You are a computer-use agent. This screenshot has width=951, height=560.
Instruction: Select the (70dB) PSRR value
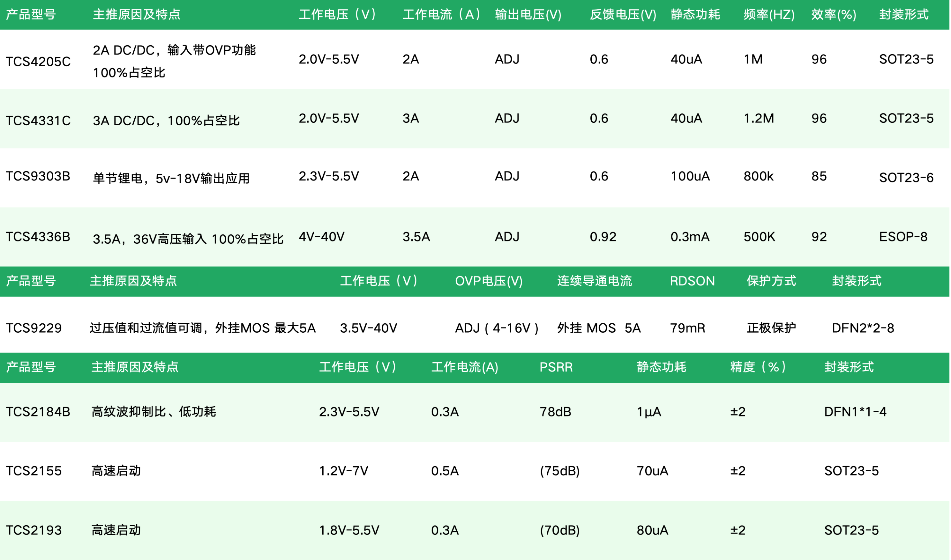pyautogui.click(x=559, y=531)
